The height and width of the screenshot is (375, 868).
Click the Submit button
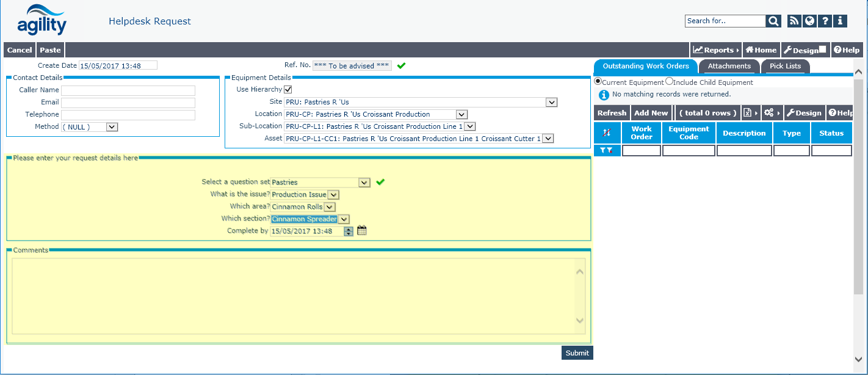577,353
